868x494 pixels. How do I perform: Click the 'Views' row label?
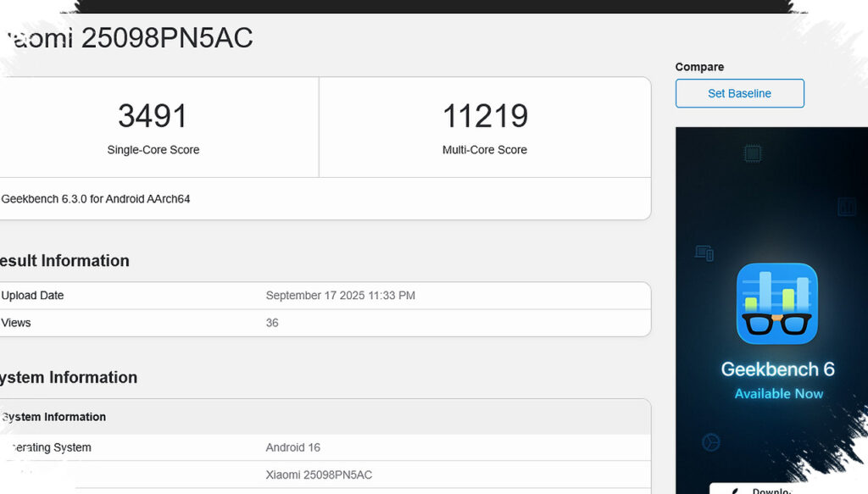15,323
